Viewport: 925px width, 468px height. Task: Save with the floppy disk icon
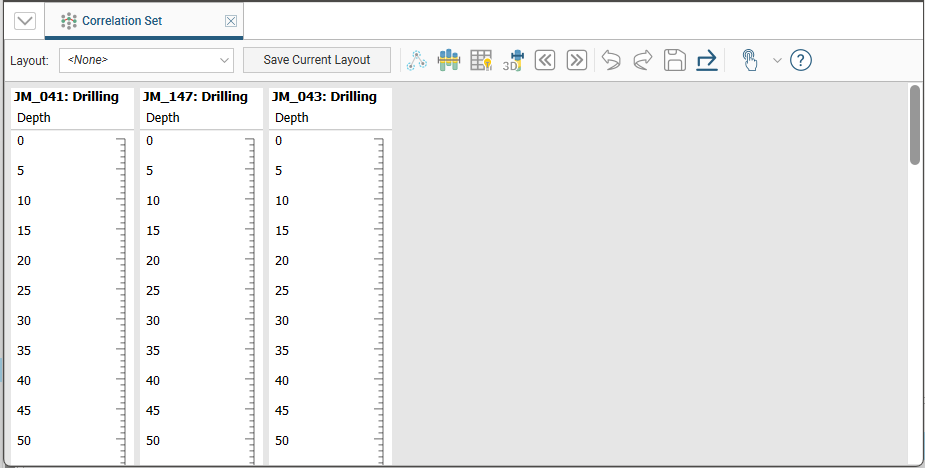coord(675,60)
